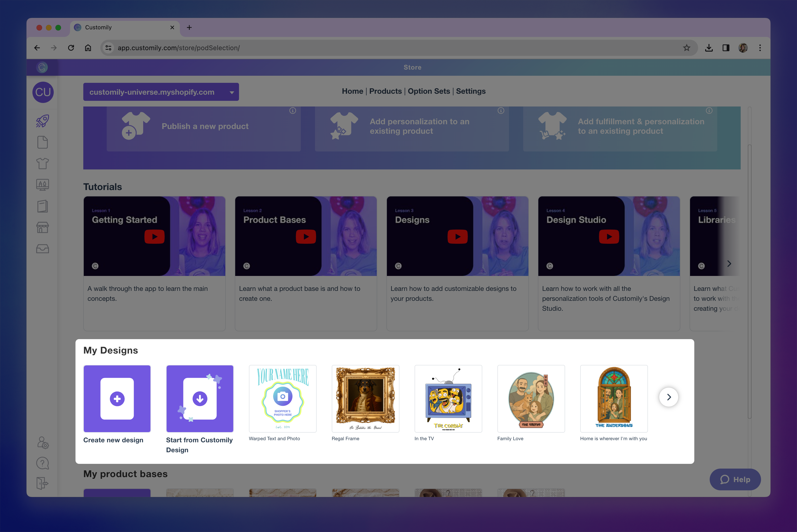Play the Lesson 3 Designs tutorial video

[x=457, y=236]
